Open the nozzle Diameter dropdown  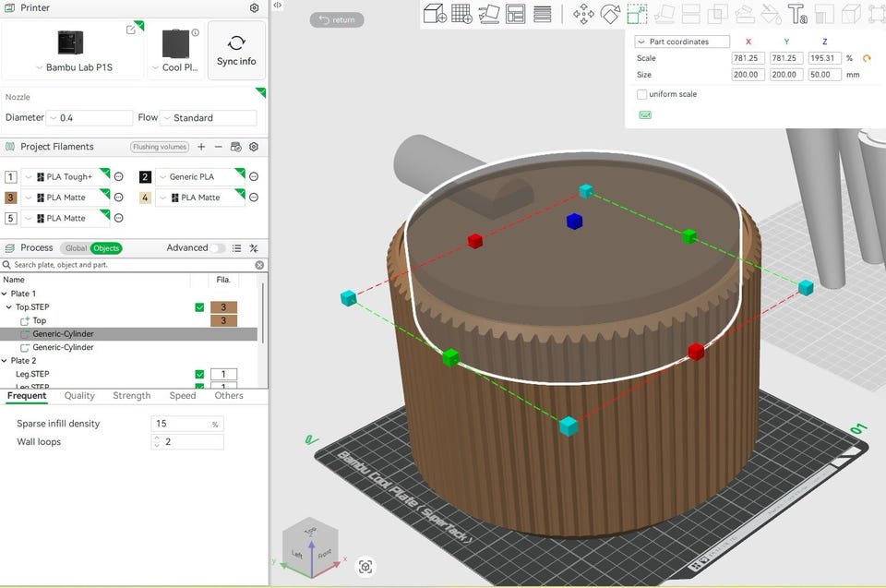[x=90, y=118]
